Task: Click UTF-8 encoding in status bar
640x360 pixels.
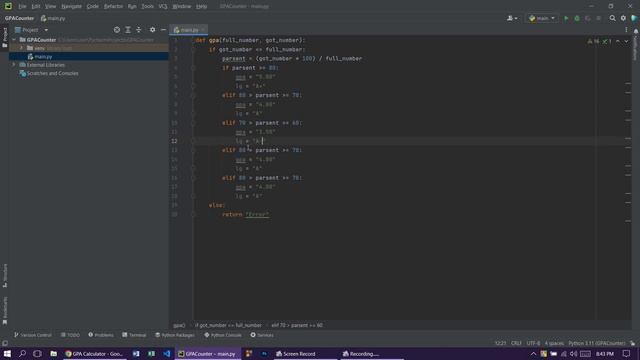Action: (x=533, y=343)
